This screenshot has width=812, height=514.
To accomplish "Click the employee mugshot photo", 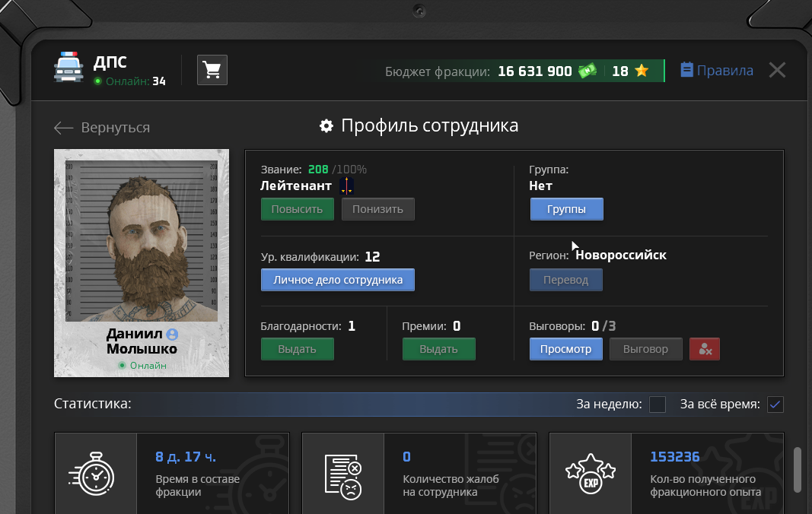I will coord(142,241).
